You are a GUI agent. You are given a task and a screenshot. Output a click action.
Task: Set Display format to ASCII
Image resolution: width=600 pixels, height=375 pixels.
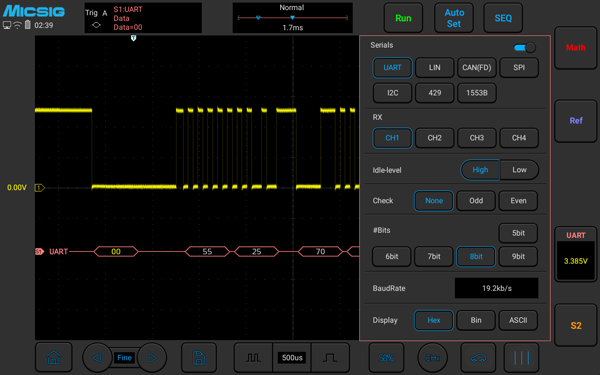tap(518, 320)
